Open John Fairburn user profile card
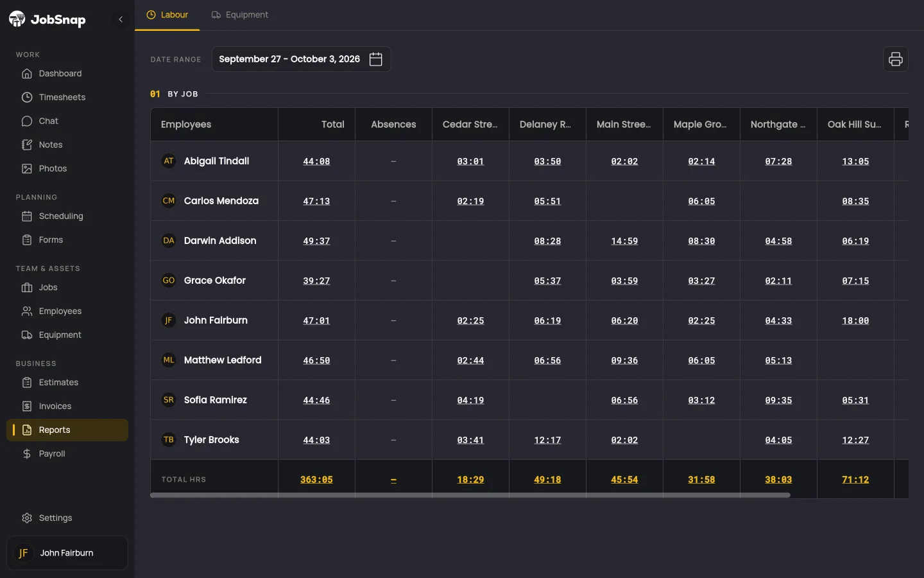 coord(67,553)
